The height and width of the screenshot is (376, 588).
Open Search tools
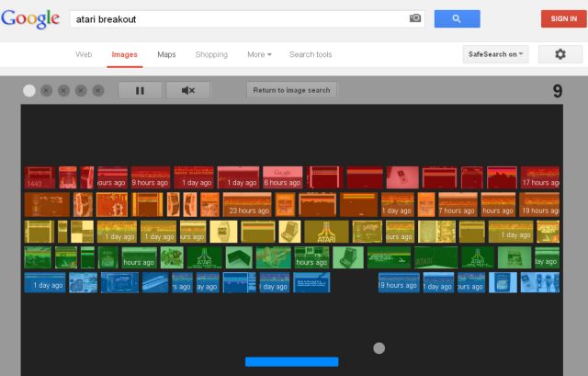tap(311, 55)
